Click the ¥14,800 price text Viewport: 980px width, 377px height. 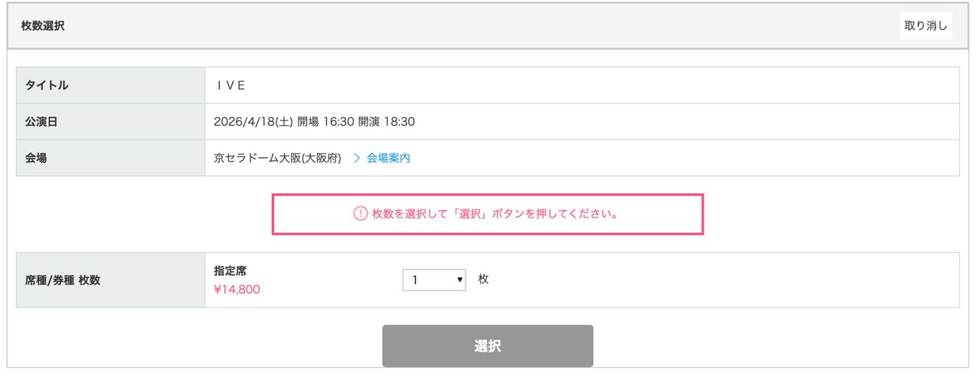[237, 290]
